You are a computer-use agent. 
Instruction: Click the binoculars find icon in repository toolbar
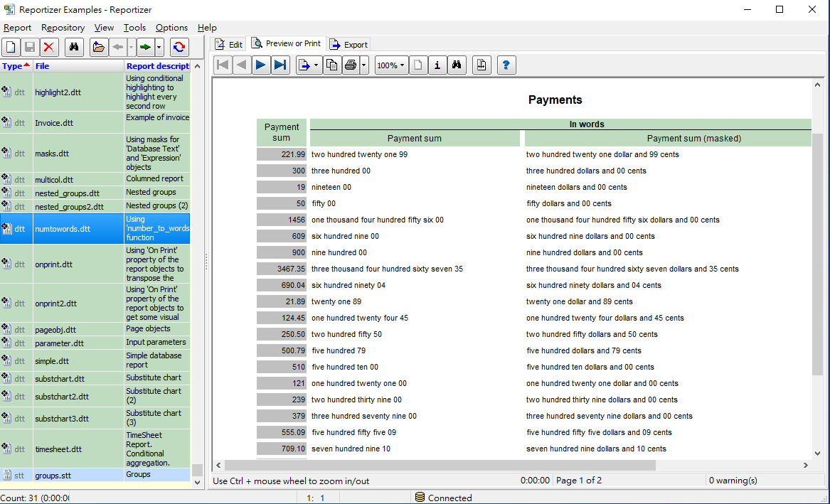tap(74, 48)
